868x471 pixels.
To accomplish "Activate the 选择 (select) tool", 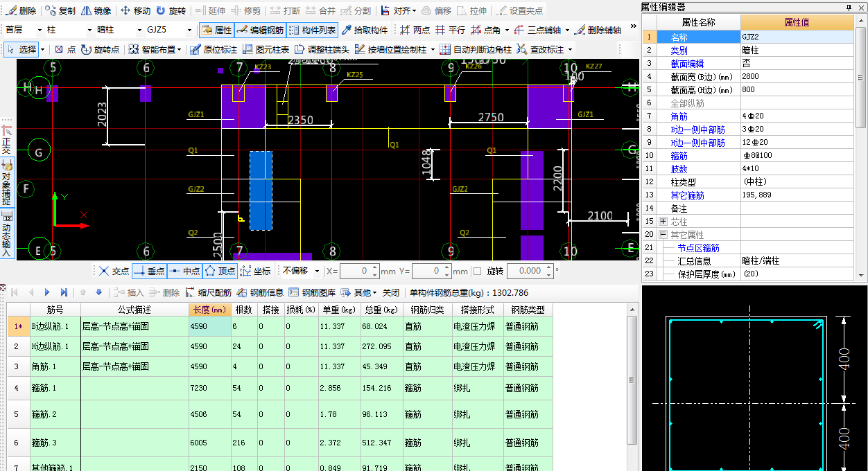I will (22, 49).
